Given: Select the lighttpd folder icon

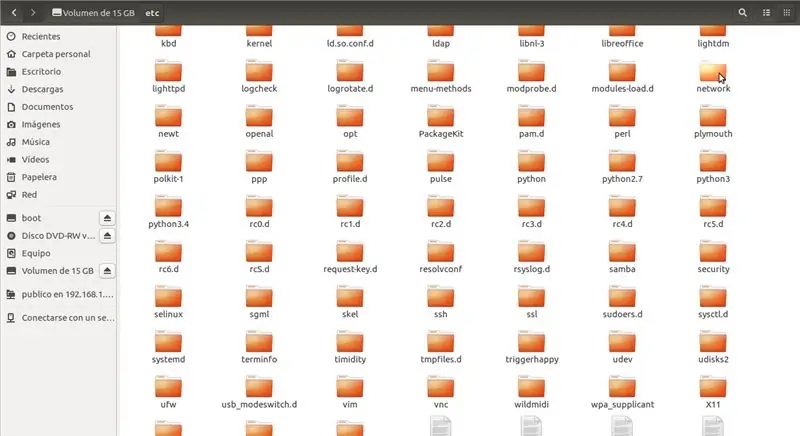Looking at the screenshot, I should pos(168,71).
